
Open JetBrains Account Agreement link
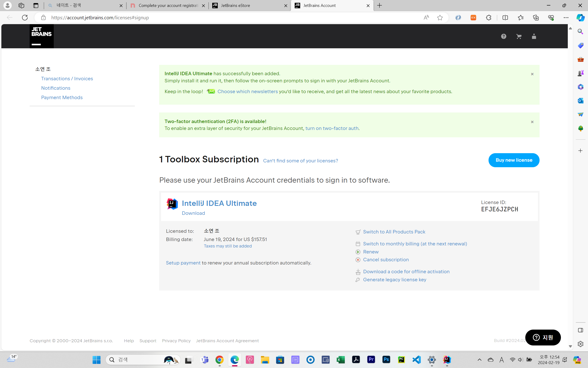(x=227, y=341)
